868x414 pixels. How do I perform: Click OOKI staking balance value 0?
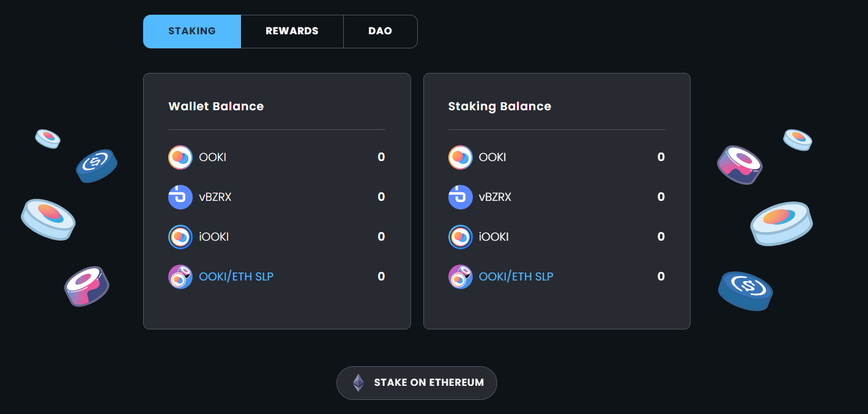[661, 157]
